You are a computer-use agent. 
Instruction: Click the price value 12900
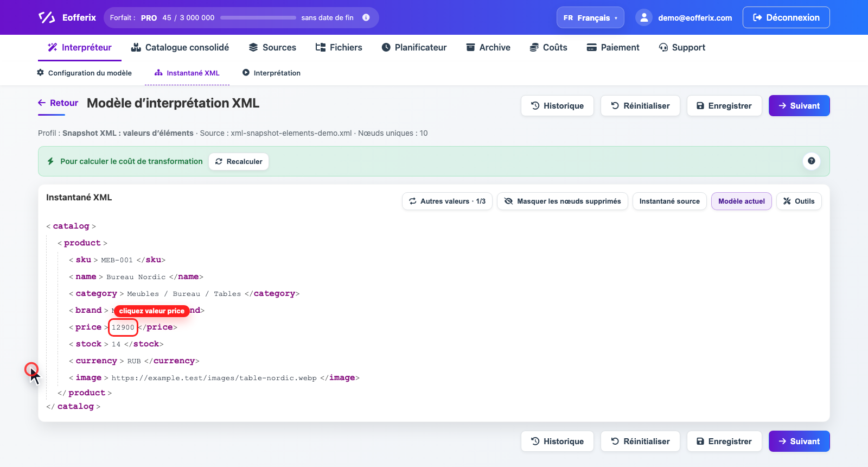(x=123, y=327)
